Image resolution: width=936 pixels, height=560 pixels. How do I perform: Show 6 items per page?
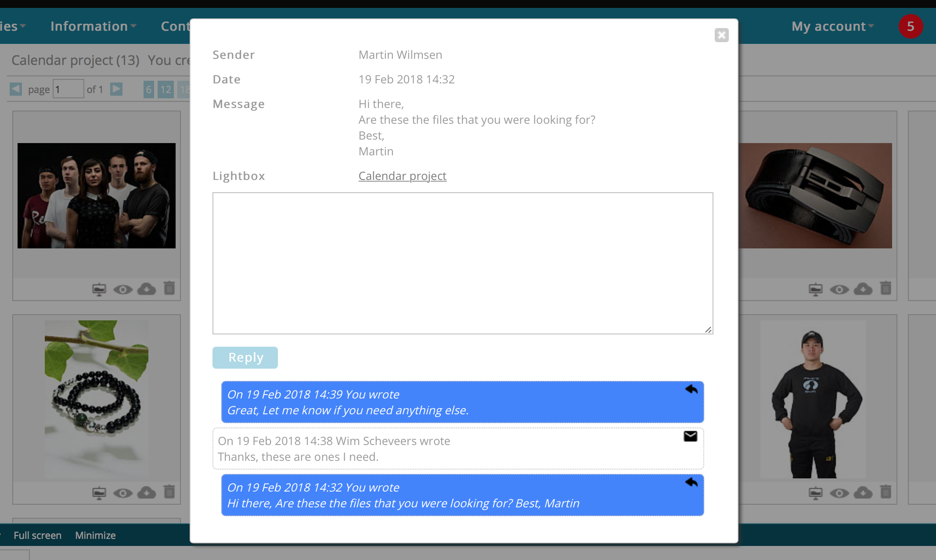149,90
